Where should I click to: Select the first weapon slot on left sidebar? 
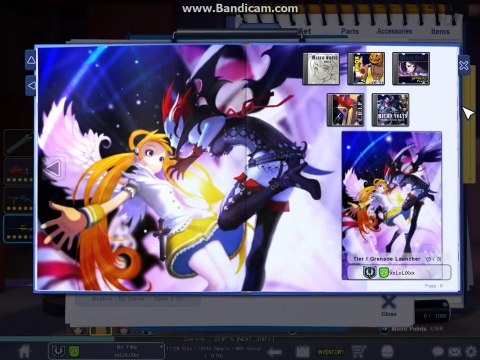click(19, 143)
